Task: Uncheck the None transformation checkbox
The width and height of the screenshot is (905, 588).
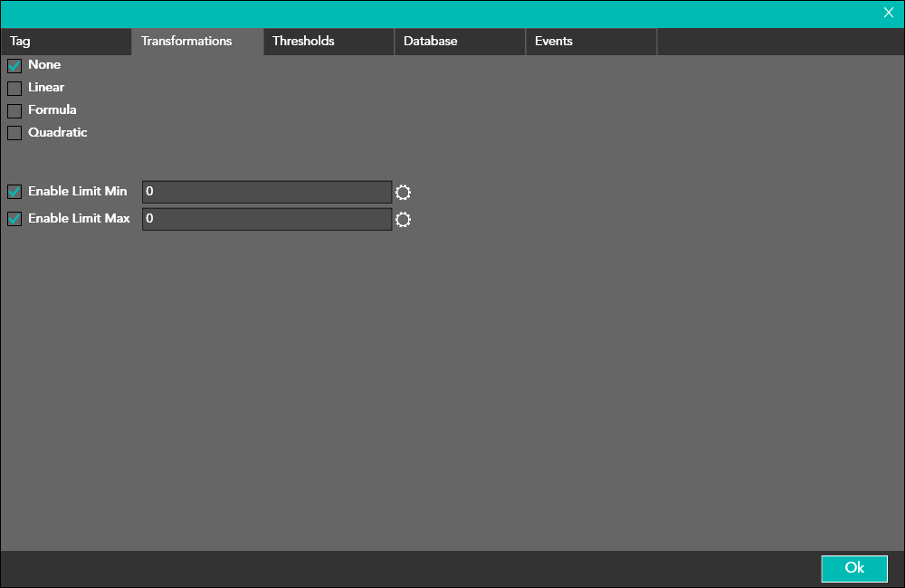Action: point(14,66)
